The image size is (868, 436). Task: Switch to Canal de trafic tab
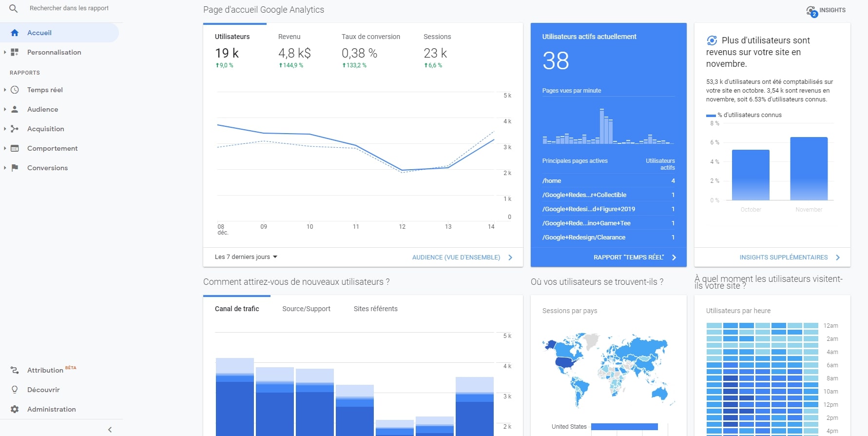[x=237, y=309]
